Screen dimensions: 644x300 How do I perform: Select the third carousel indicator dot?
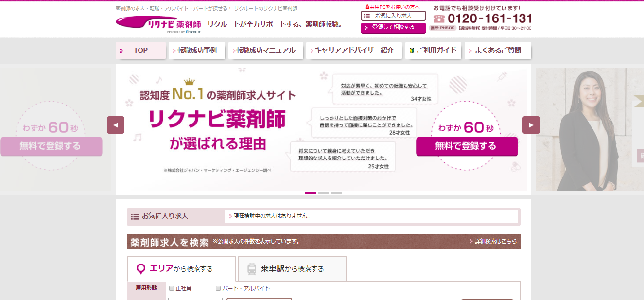(x=336, y=193)
